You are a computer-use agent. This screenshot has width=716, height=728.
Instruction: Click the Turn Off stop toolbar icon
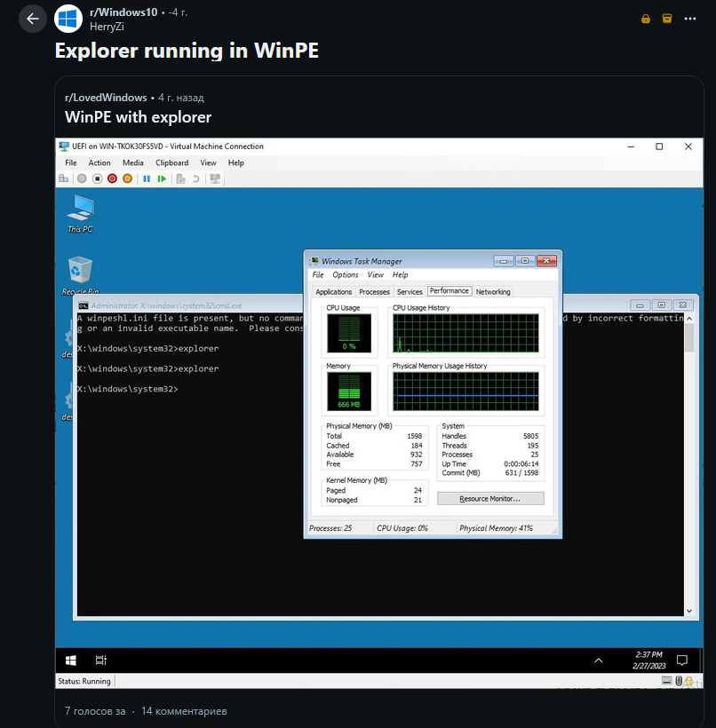pyautogui.click(x=97, y=178)
